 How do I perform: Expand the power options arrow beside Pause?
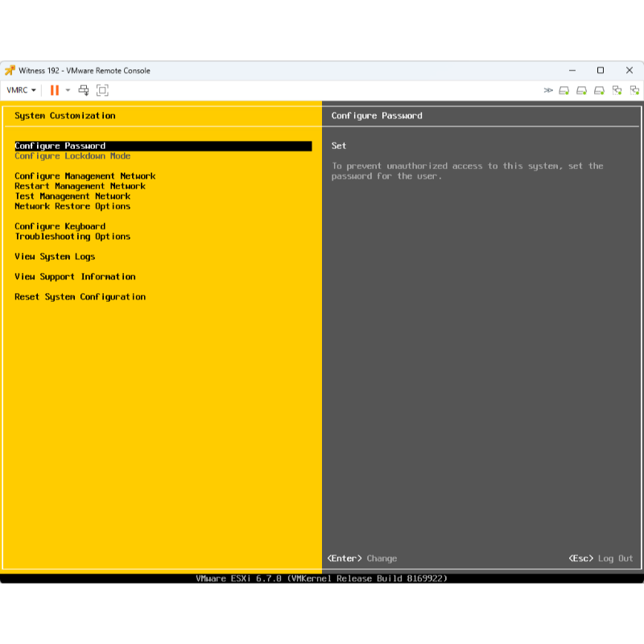tap(68, 90)
